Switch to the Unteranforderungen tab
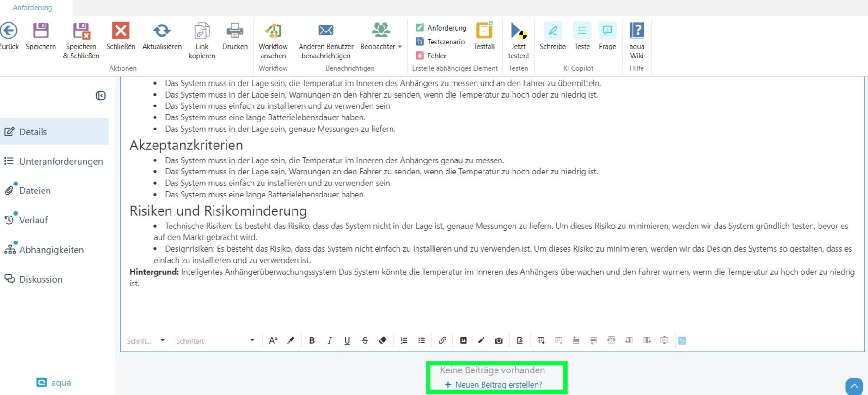 [61, 161]
